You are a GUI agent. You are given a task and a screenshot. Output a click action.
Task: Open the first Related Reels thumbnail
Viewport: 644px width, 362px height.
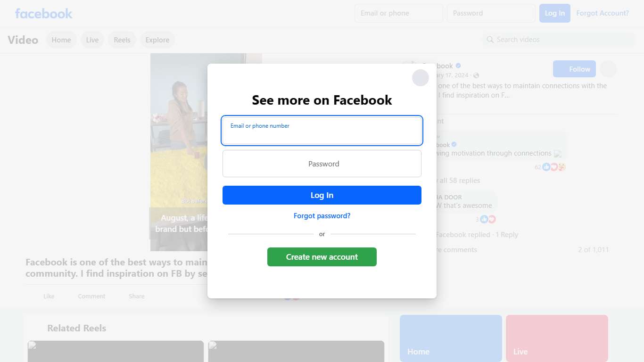click(x=116, y=351)
